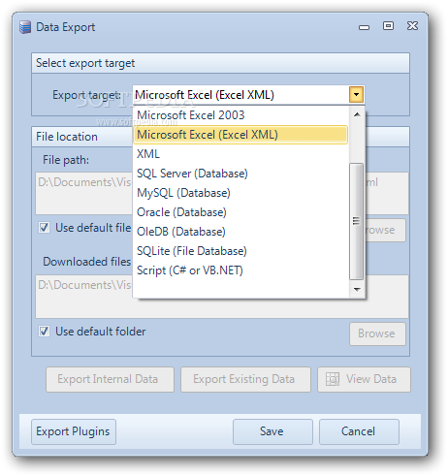Click the Save button
448x476 pixels.
(x=272, y=431)
